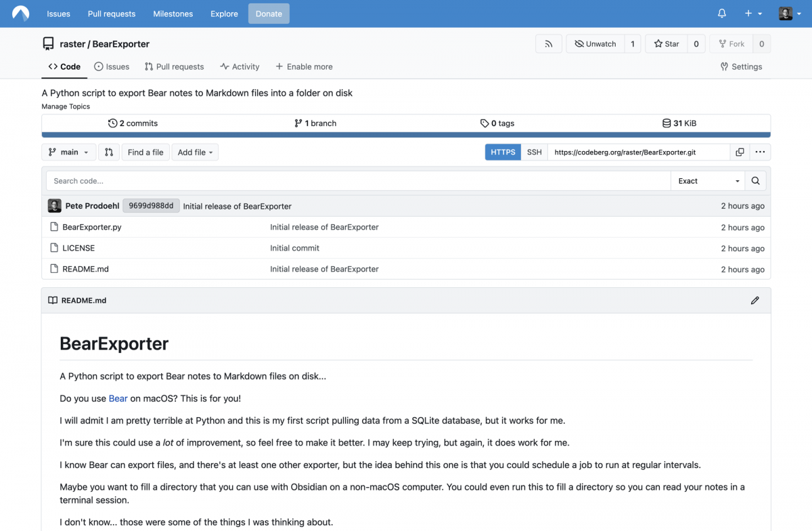The height and width of the screenshot is (531, 812).
Task: Click the code search magnifier button
Action: [x=755, y=181]
